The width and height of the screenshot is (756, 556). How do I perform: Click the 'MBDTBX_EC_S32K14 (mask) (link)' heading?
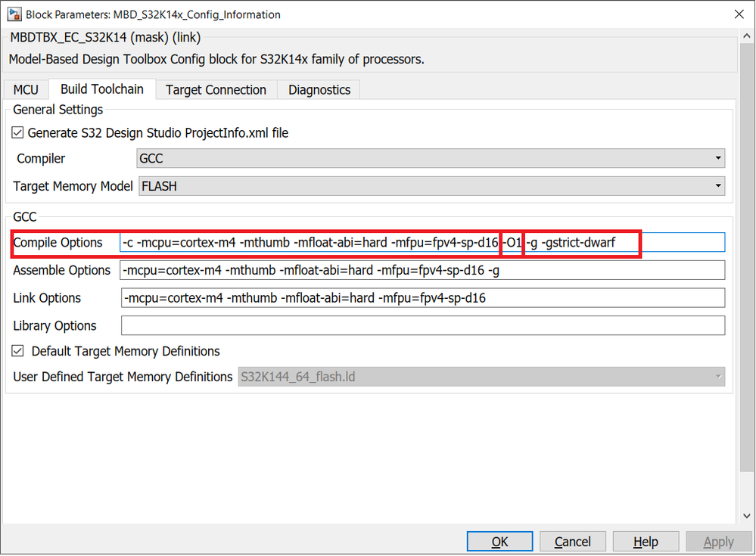pyautogui.click(x=106, y=38)
